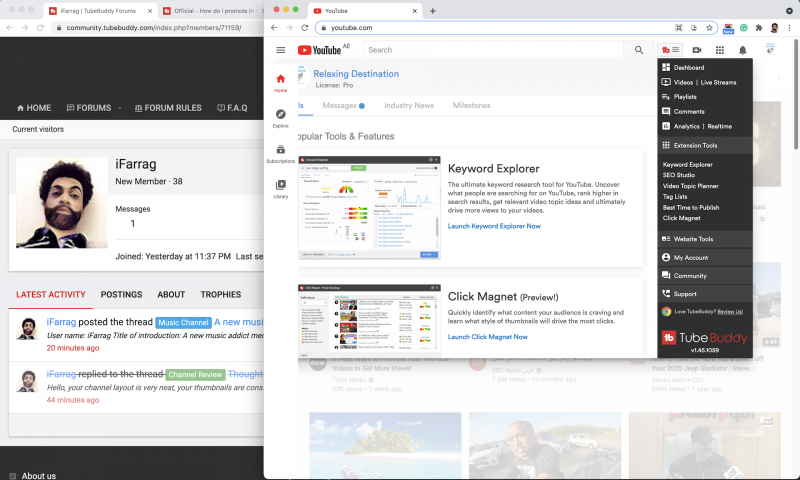Select Dashboard in the TubeBuddy menu
The height and width of the screenshot is (480, 800).
pyautogui.click(x=688, y=68)
